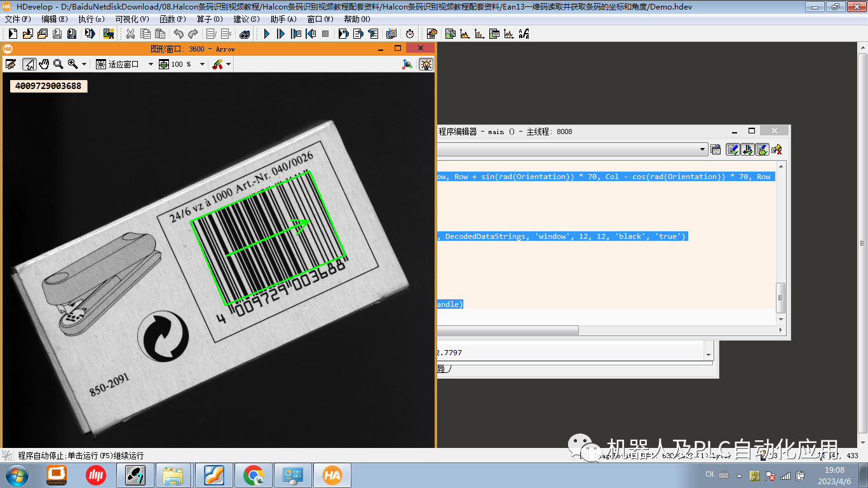Image resolution: width=868 pixels, height=488 pixels.
Task: Click the New Program toolbar icon
Action: [13, 34]
